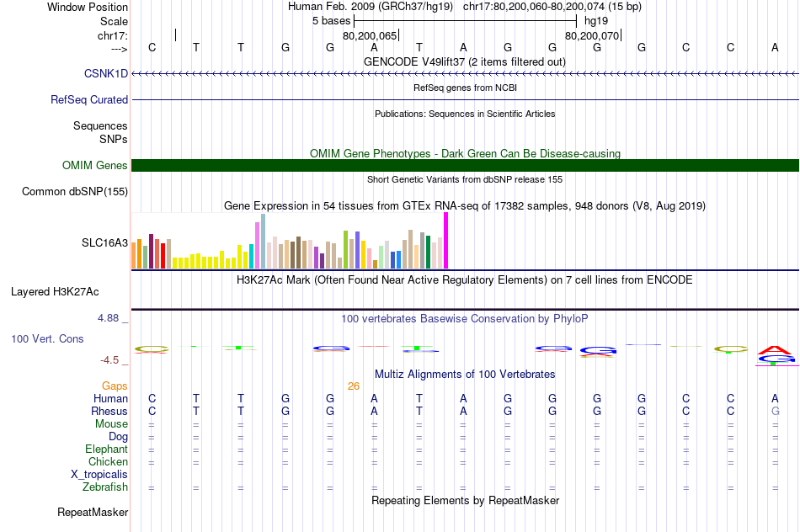Screen dimensions: 800x532
Task: Click the orange gap count 26
Action: click(354, 386)
